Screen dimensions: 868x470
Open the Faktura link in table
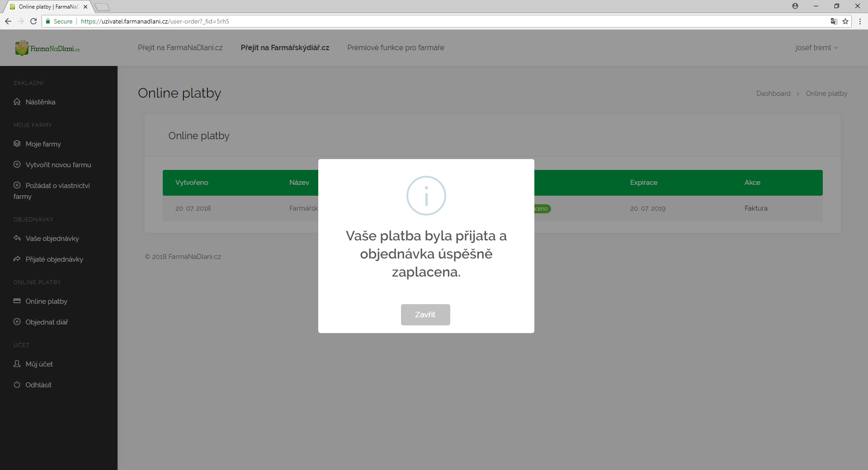pos(756,208)
